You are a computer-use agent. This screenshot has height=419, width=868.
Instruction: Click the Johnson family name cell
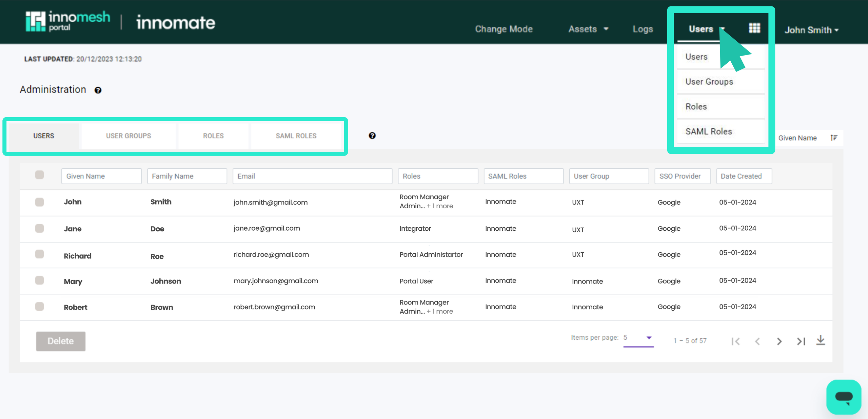coord(166,281)
